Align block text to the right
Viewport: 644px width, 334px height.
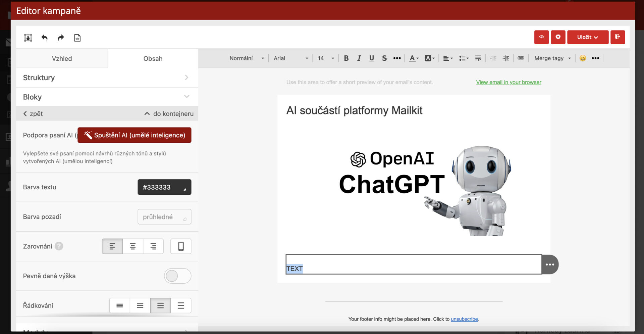click(x=153, y=246)
